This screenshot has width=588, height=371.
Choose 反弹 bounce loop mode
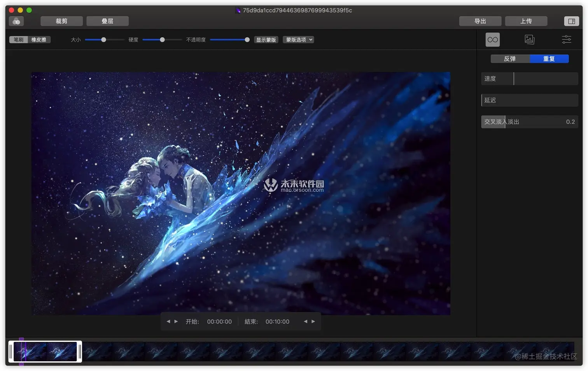point(510,59)
